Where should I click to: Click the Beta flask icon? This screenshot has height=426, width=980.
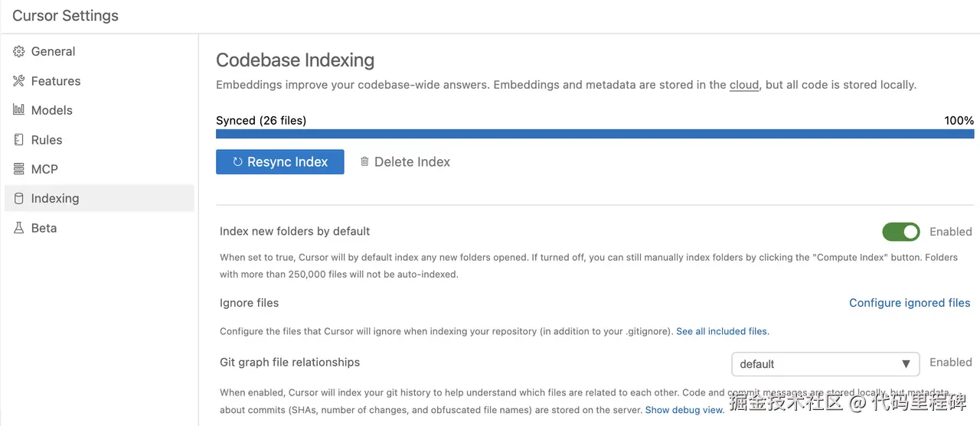tap(19, 228)
